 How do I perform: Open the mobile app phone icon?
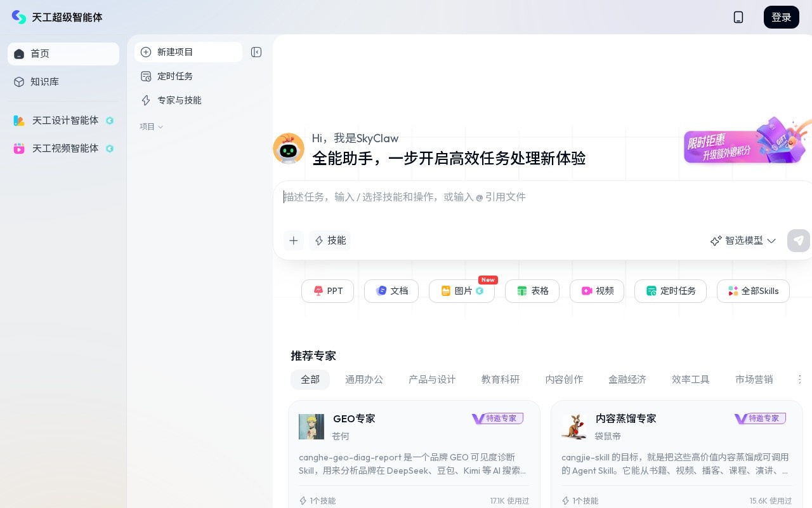(738, 17)
